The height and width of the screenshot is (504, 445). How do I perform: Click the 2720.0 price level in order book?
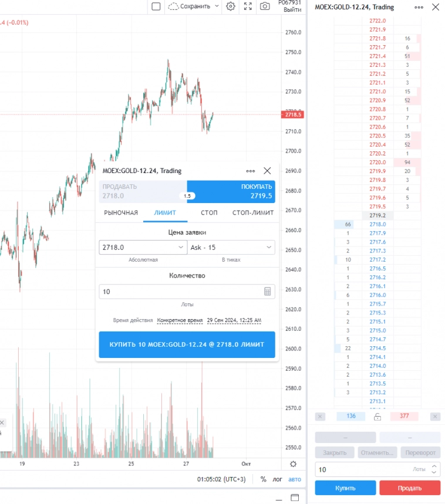pyautogui.click(x=377, y=163)
